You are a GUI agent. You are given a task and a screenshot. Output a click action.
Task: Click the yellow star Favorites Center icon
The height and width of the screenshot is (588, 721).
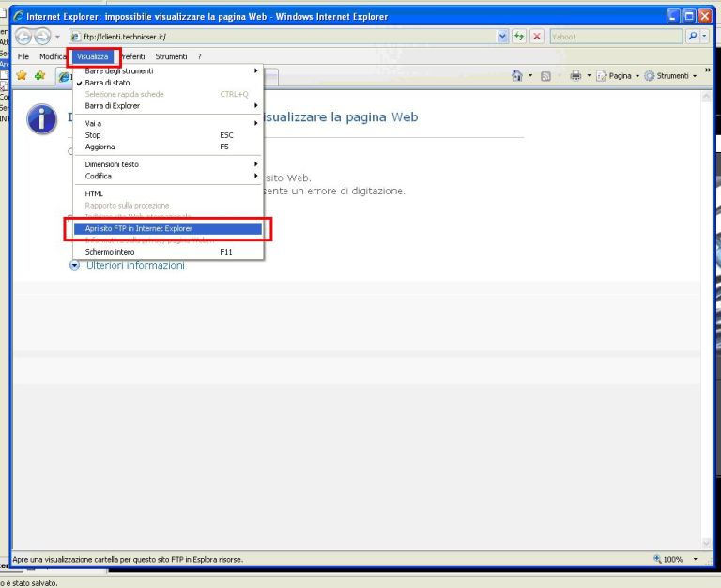[22, 75]
